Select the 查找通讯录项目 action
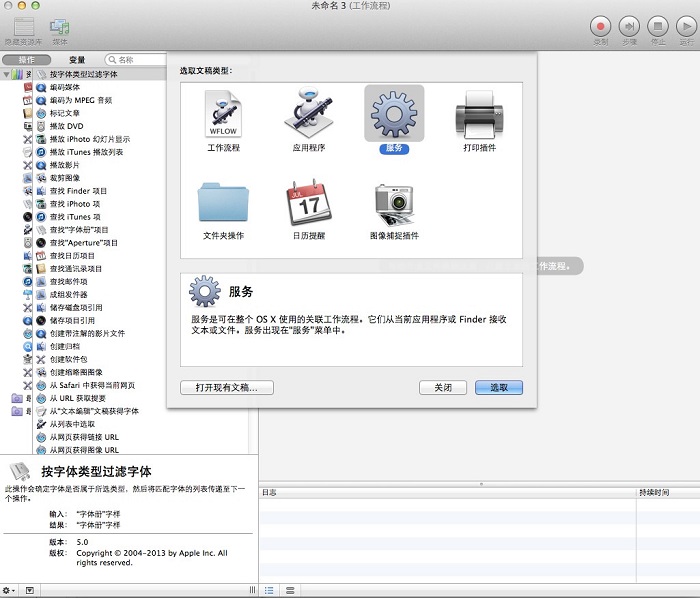 pyautogui.click(x=100, y=269)
